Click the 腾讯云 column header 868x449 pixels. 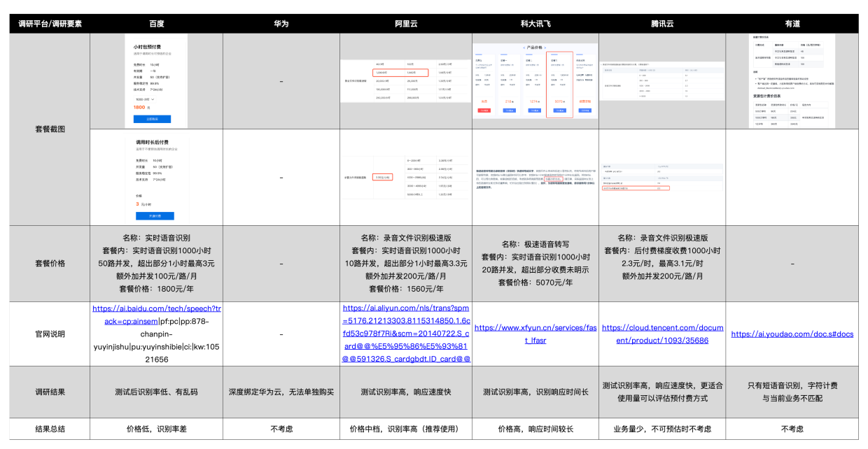point(662,23)
